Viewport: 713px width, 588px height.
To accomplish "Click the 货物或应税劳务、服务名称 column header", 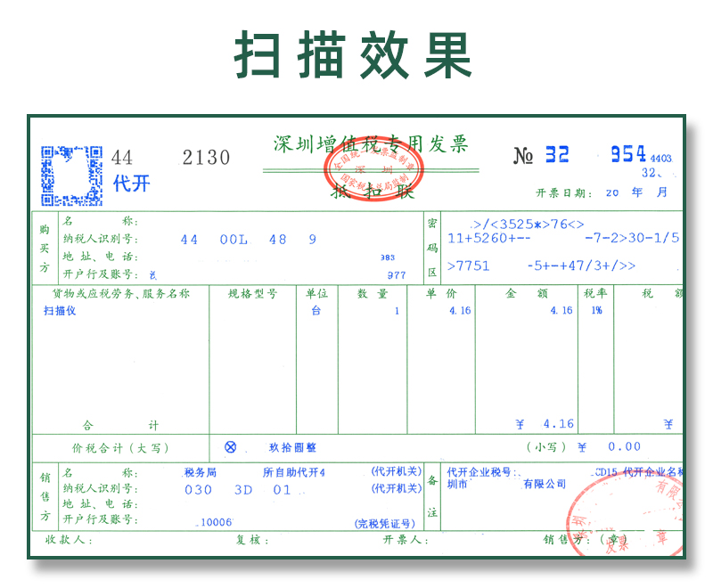I will tap(121, 293).
